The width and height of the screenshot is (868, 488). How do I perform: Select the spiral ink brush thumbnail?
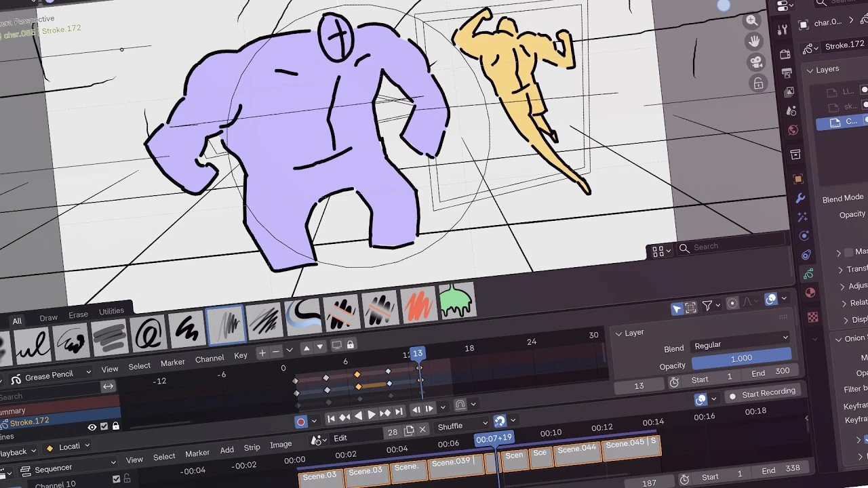click(x=149, y=333)
